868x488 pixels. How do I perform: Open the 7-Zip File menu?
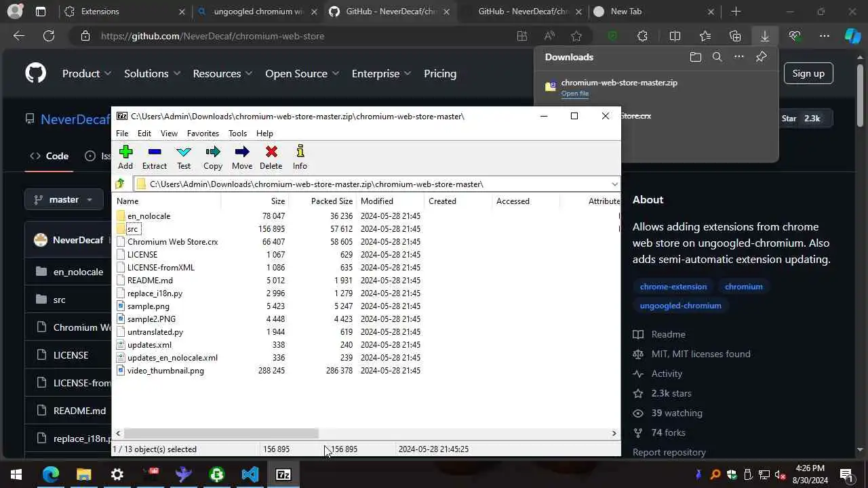[122, 134]
